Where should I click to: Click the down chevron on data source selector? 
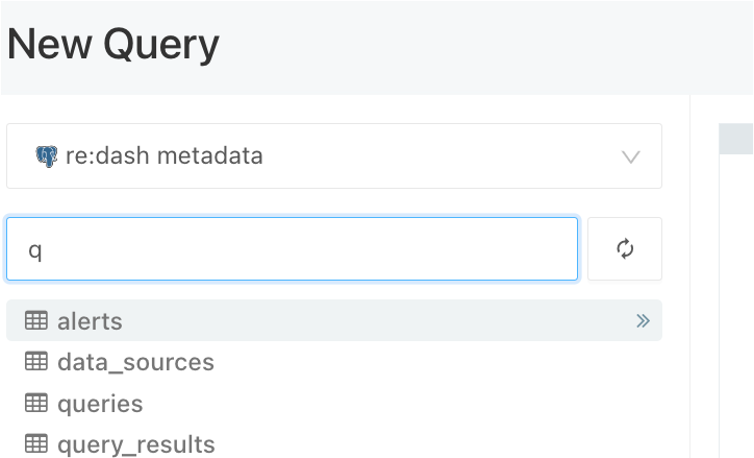coord(630,157)
